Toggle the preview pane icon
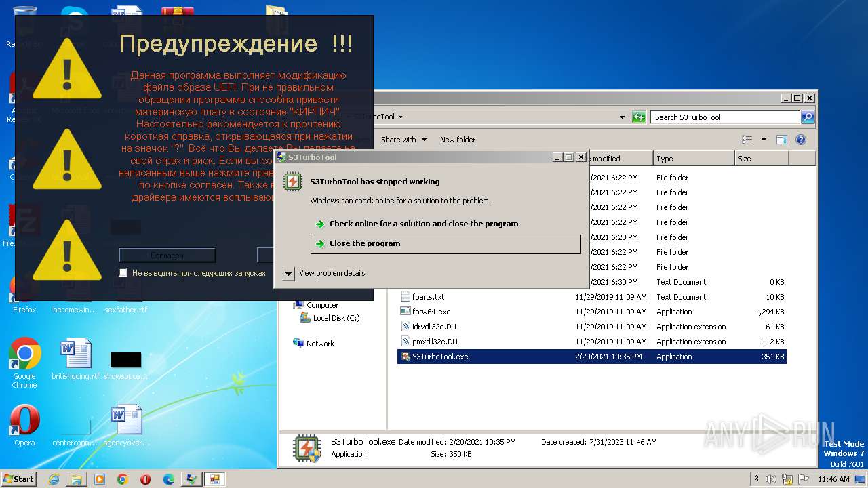This screenshot has height=488, width=868. (x=782, y=140)
